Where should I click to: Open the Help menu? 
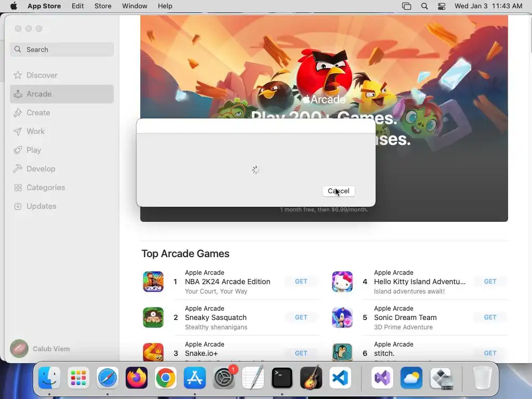pyautogui.click(x=165, y=6)
